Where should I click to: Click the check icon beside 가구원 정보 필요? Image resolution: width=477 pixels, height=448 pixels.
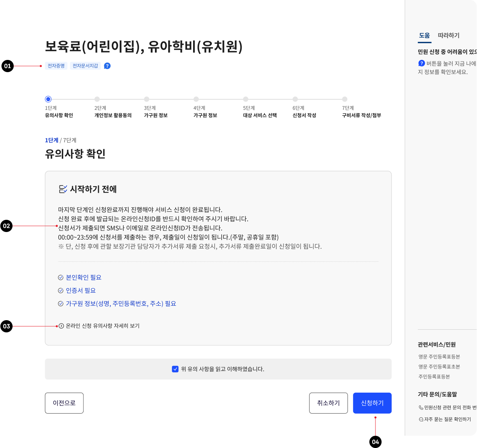61,304
